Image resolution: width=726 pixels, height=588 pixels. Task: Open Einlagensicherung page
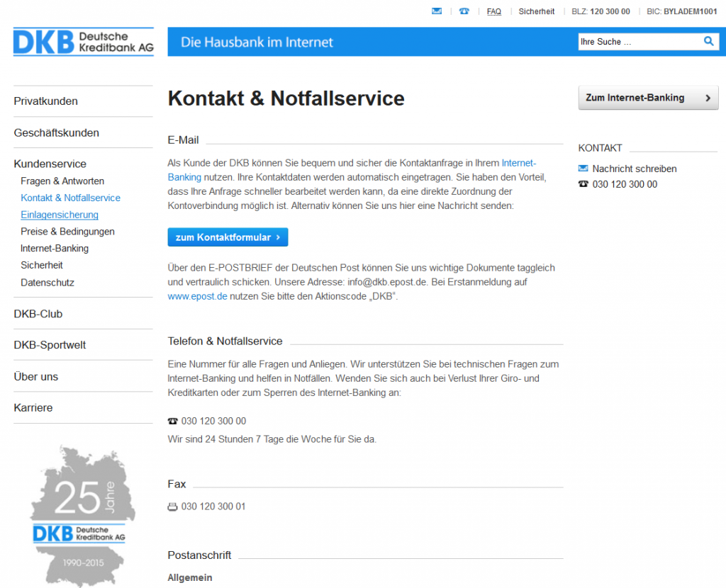click(60, 215)
